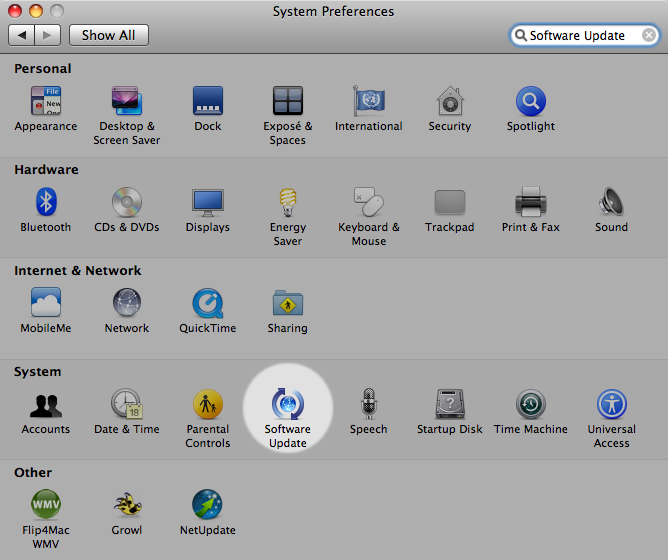
Task: Minimize the System Preferences window
Action: 36,11
